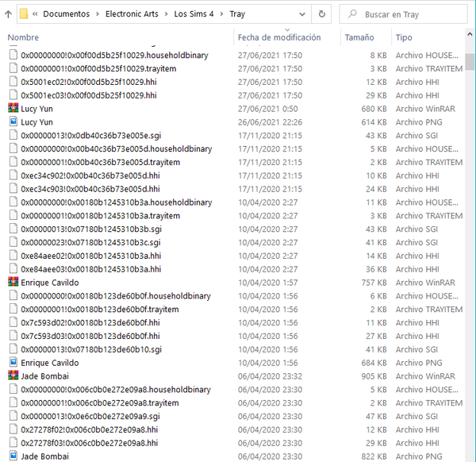Viewport: 476px width, 462px height.
Task: Show hidden breadcrumb path chevrons
Action: pos(35,14)
